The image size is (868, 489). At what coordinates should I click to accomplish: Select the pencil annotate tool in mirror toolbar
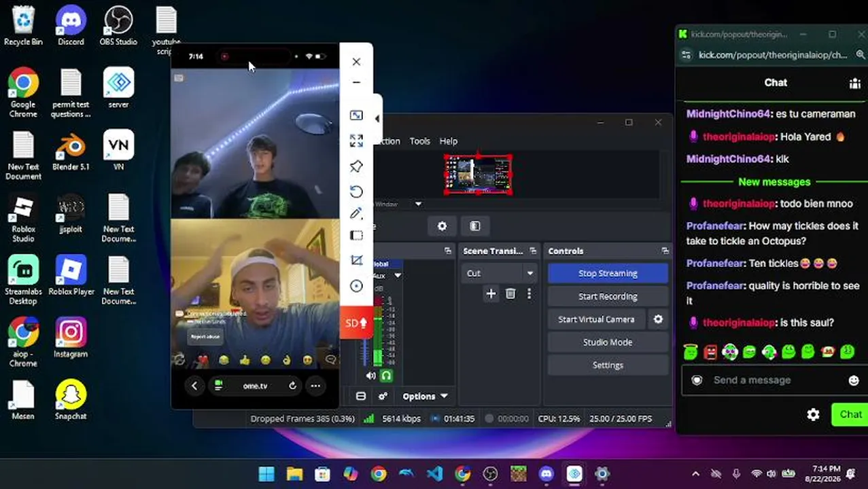(356, 213)
